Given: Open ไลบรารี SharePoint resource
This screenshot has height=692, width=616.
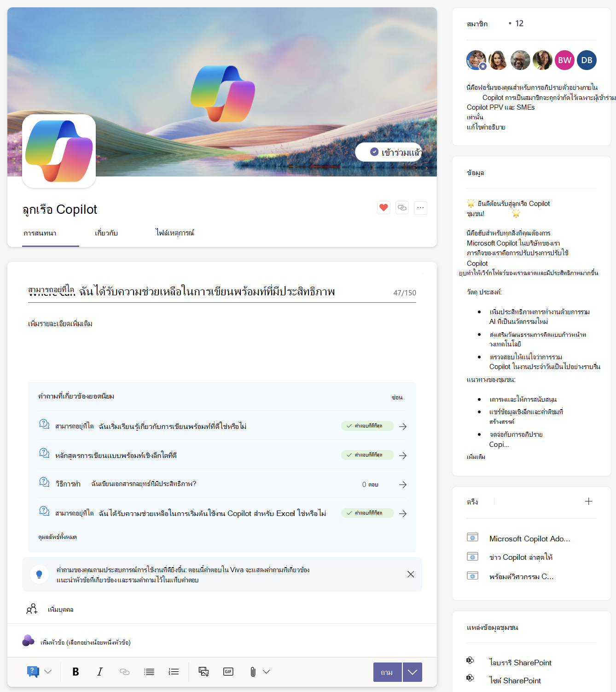Looking at the screenshot, I should tap(520, 663).
